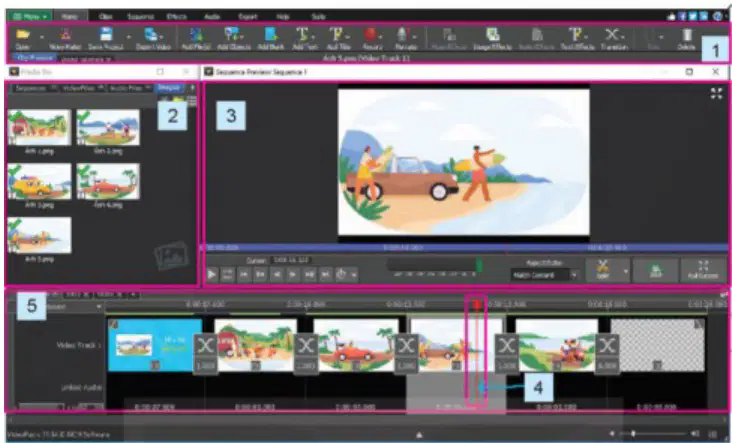Click the Go to Start playback button

pos(244,274)
